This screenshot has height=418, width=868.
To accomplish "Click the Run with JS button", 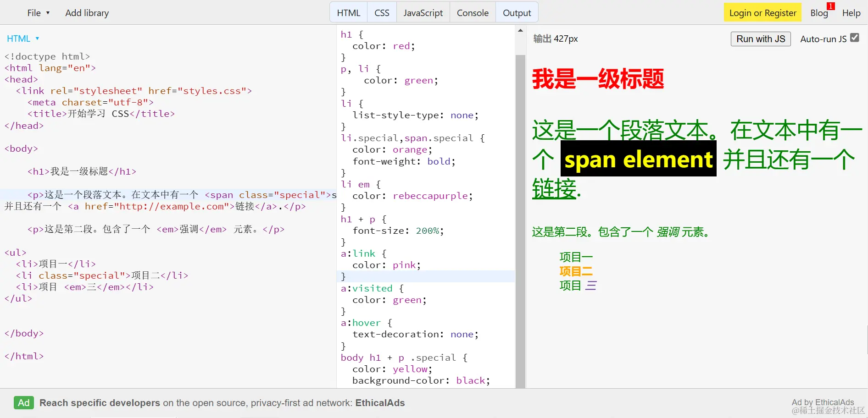I will (761, 39).
